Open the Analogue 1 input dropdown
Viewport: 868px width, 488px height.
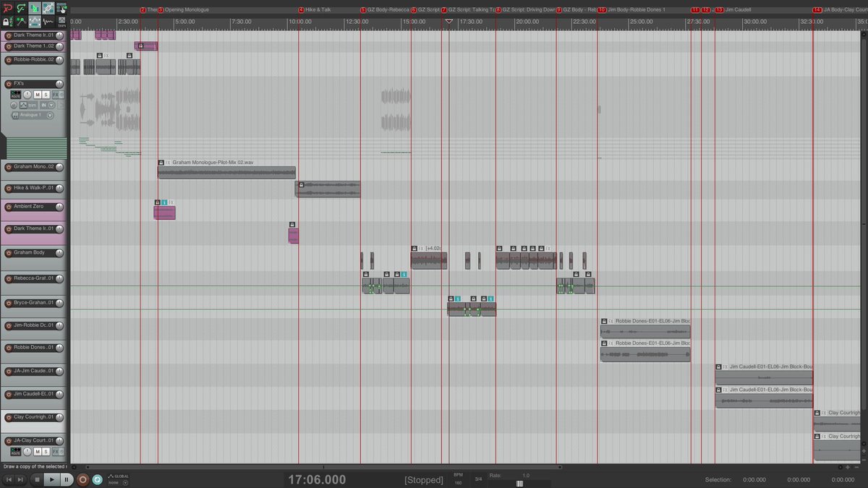tap(50, 115)
